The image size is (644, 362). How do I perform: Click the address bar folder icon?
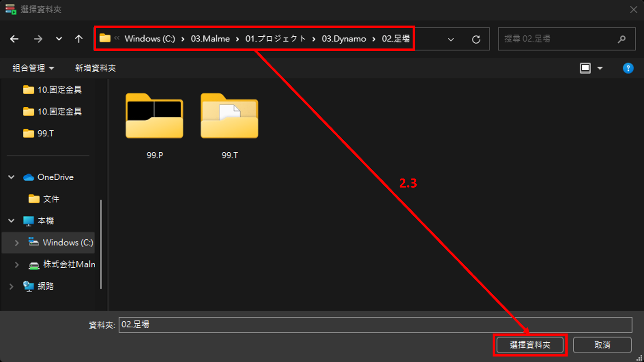tap(105, 38)
